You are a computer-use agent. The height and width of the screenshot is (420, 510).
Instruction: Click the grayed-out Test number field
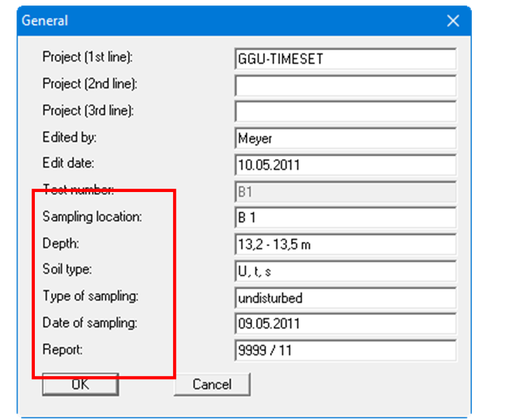345,191
